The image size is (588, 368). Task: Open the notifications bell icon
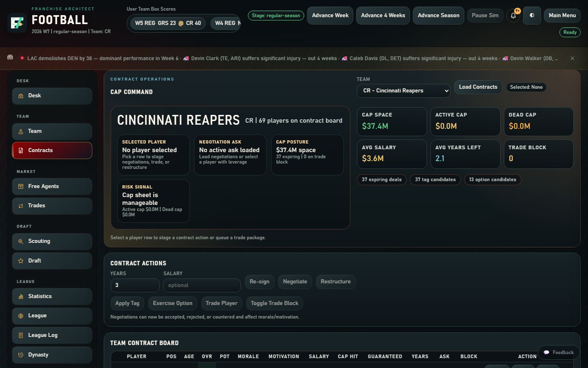513,16
